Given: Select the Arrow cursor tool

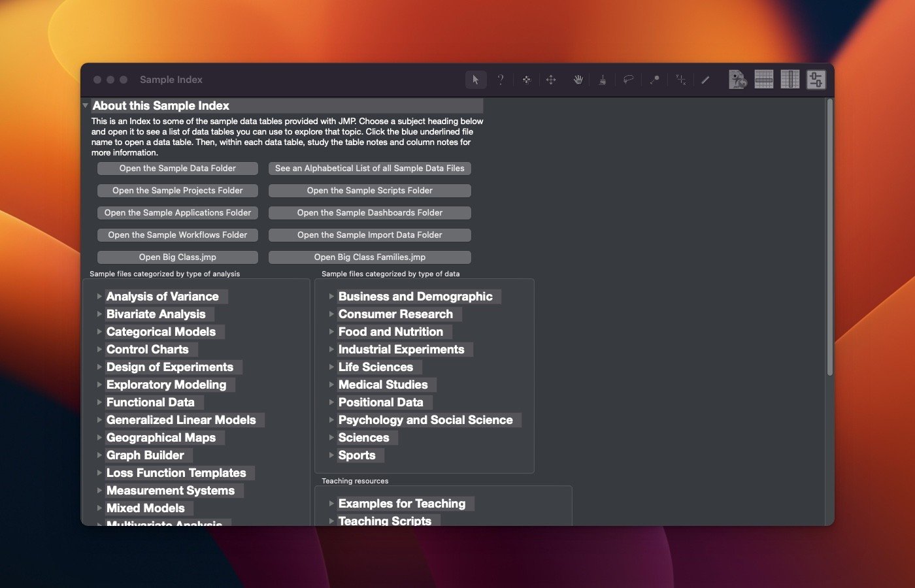Looking at the screenshot, I should click(x=475, y=80).
